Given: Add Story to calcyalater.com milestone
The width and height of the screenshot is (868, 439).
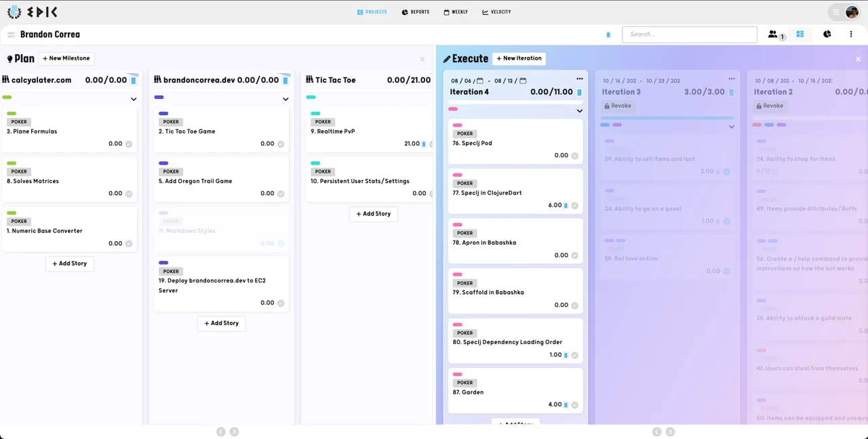Looking at the screenshot, I should tap(70, 264).
